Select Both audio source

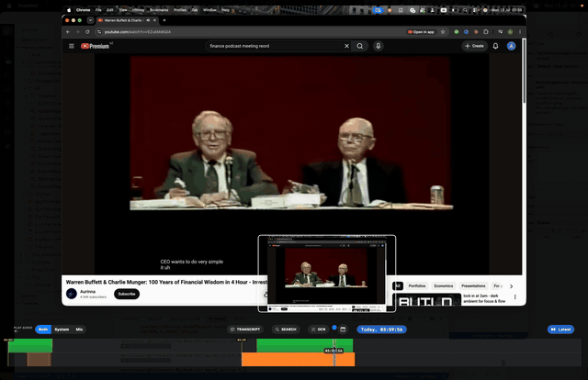pos(43,330)
